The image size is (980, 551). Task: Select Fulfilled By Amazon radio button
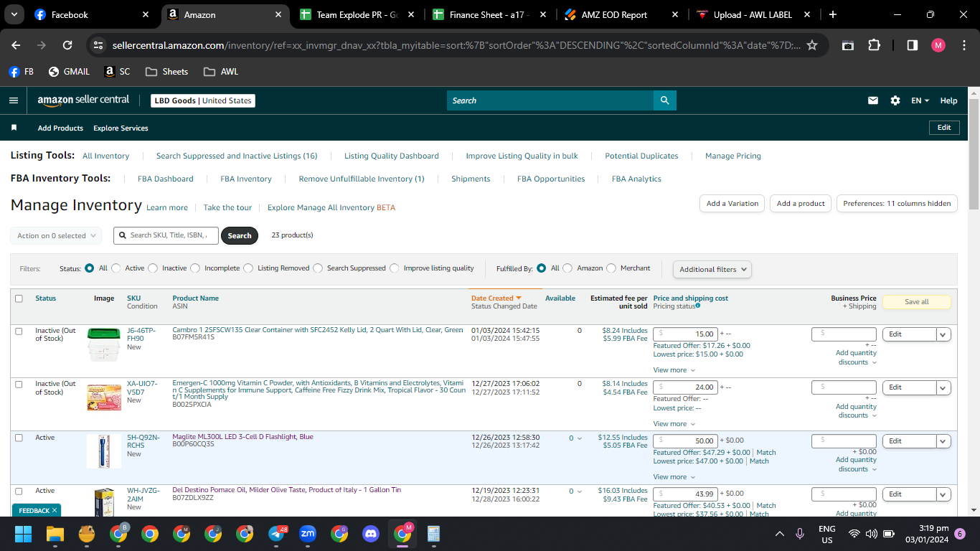click(x=567, y=268)
